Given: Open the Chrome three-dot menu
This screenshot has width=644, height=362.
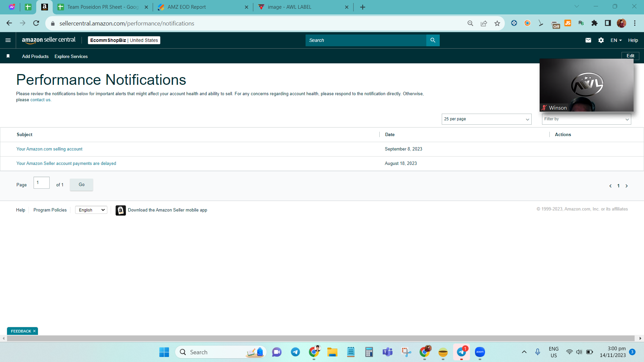Looking at the screenshot, I should [635, 23].
